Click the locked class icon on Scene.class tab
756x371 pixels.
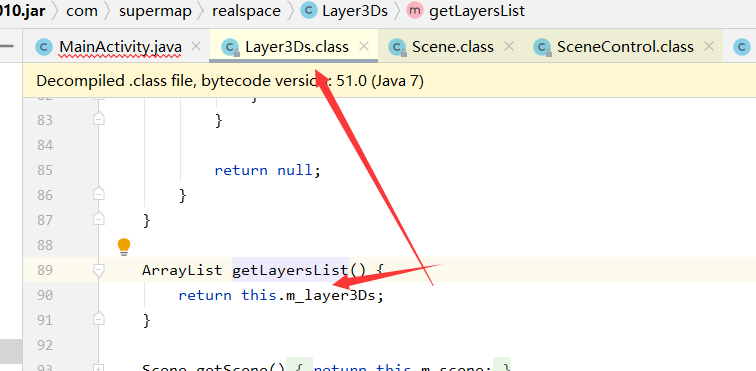pyautogui.click(x=397, y=47)
